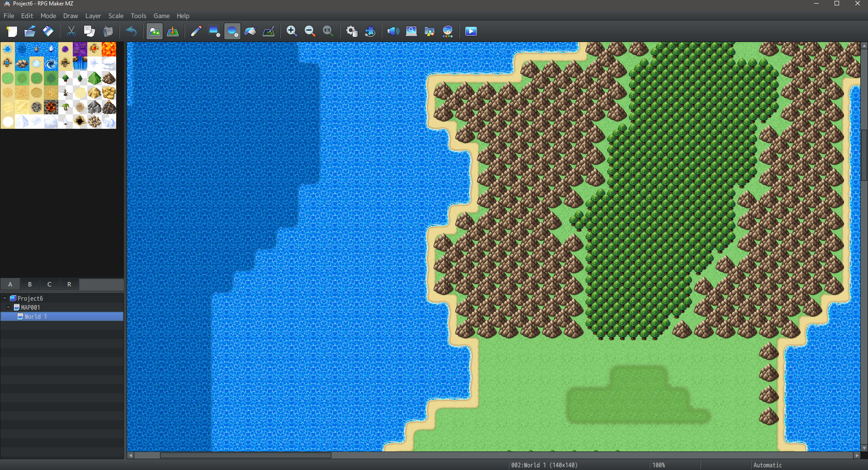Image resolution: width=868 pixels, height=470 pixels.
Task: Activate the Flood Fill tool
Action: tap(250, 31)
